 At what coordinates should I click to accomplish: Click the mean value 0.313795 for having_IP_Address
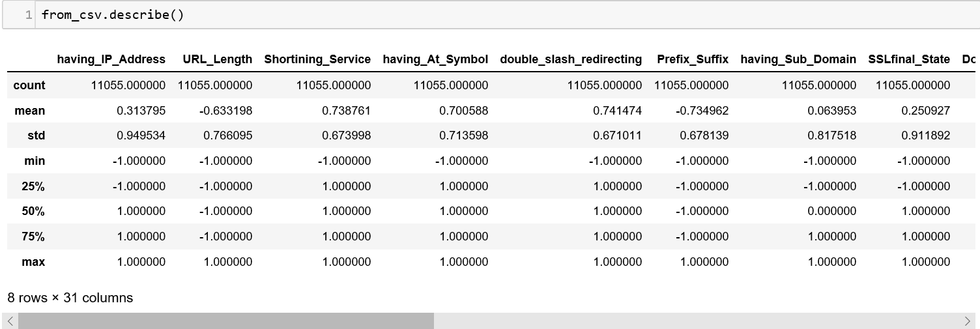click(x=141, y=111)
